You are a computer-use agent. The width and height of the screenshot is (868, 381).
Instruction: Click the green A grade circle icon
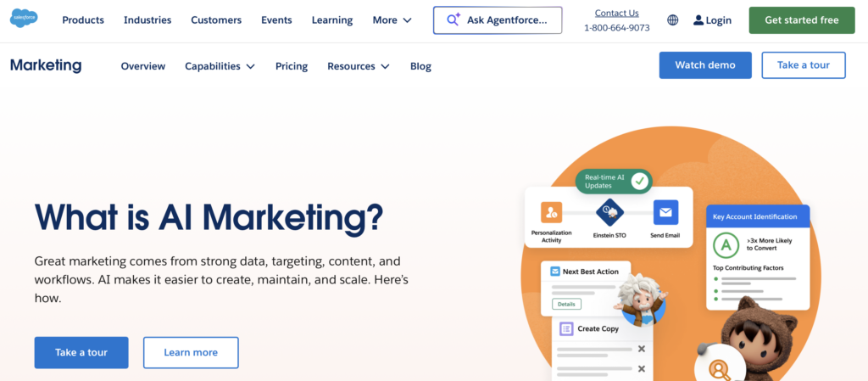[x=726, y=244]
